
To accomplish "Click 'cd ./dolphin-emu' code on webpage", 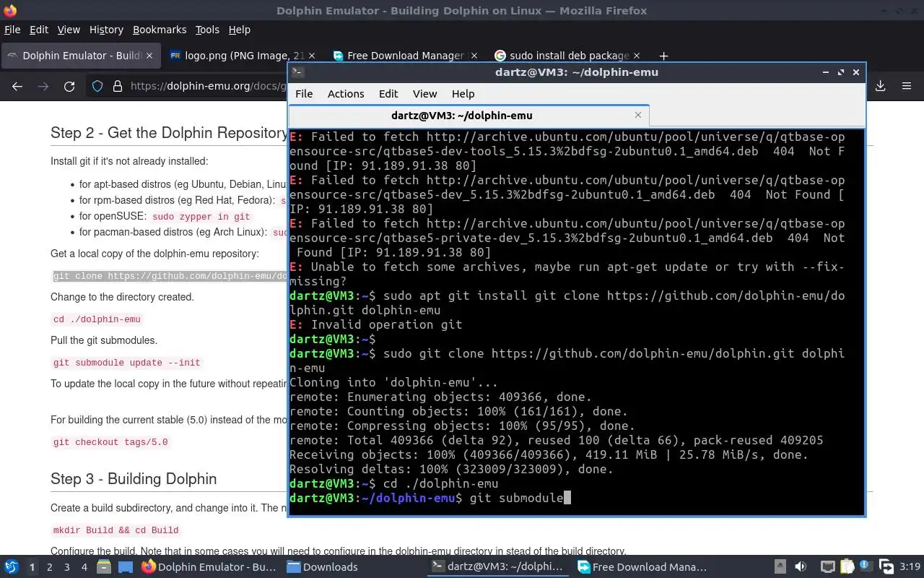I will (97, 319).
